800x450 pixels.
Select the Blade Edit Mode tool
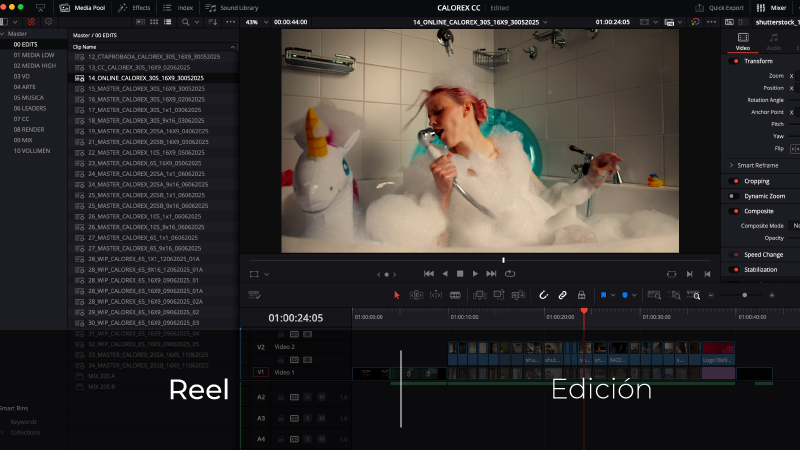pyautogui.click(x=455, y=295)
